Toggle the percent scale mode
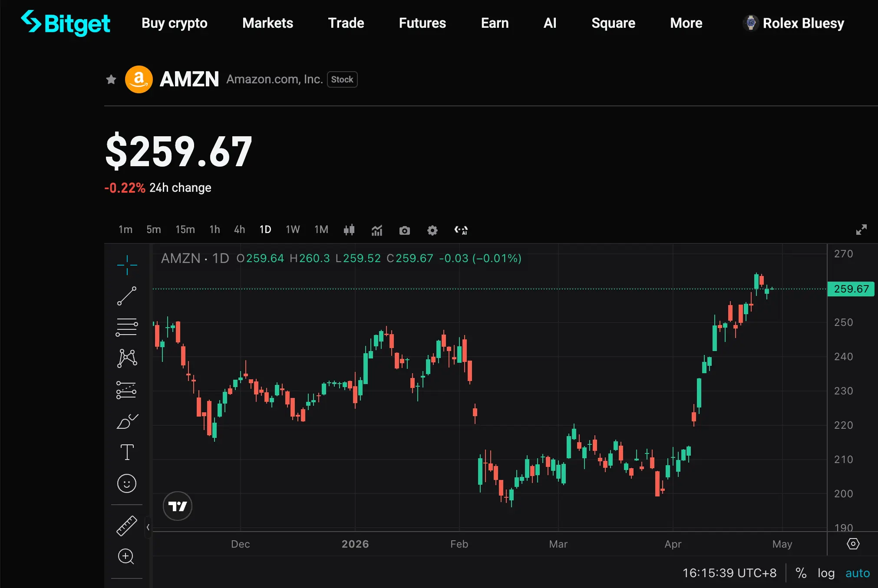This screenshot has height=588, width=878. click(x=801, y=573)
